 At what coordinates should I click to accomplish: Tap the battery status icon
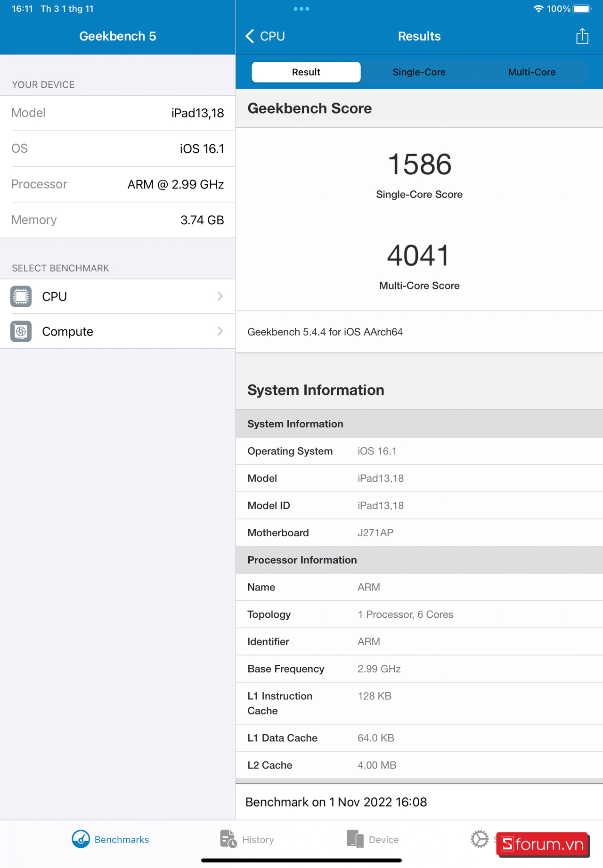click(582, 8)
